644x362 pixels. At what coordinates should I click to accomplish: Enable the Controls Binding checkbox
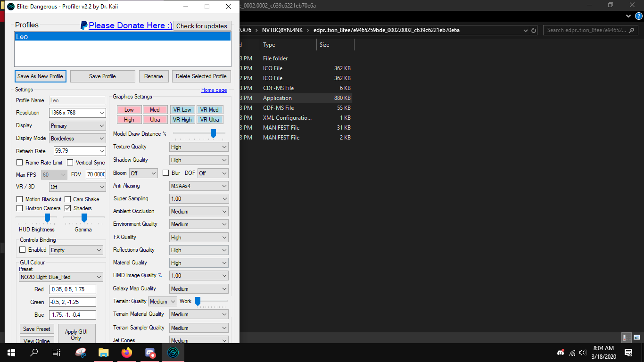[x=22, y=250]
